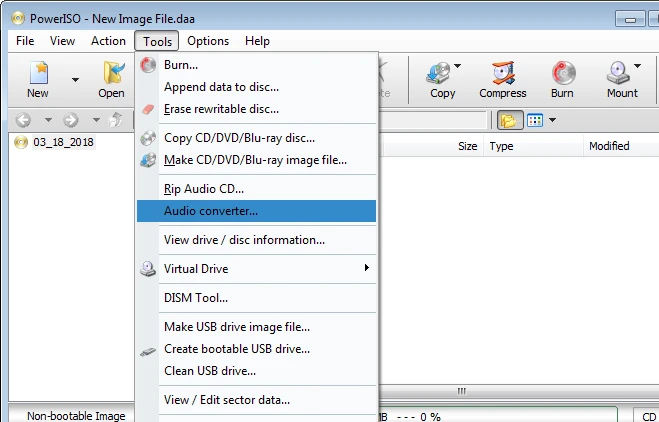Click the Back navigation arrow icon
Image resolution: width=659 pixels, height=422 pixels.
tap(23, 120)
